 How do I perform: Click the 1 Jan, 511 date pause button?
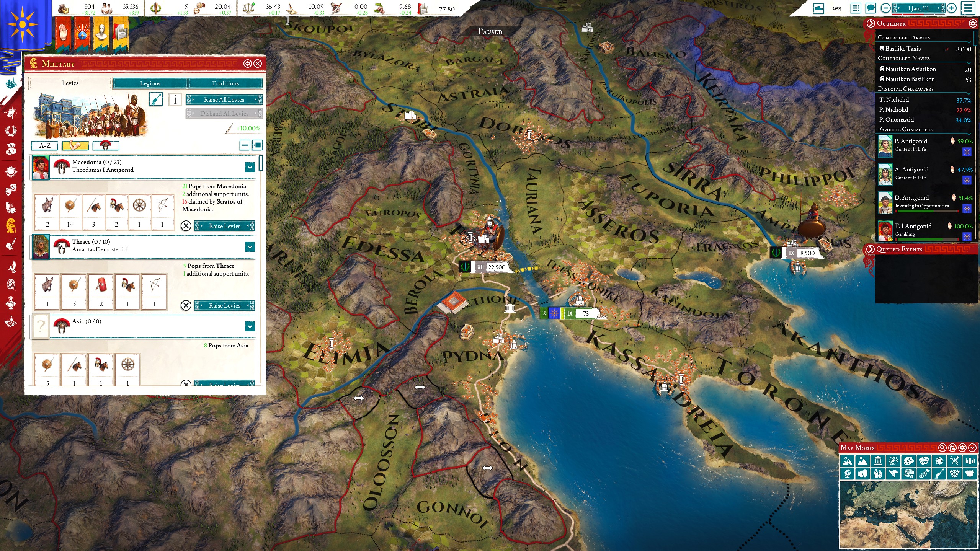[918, 8]
